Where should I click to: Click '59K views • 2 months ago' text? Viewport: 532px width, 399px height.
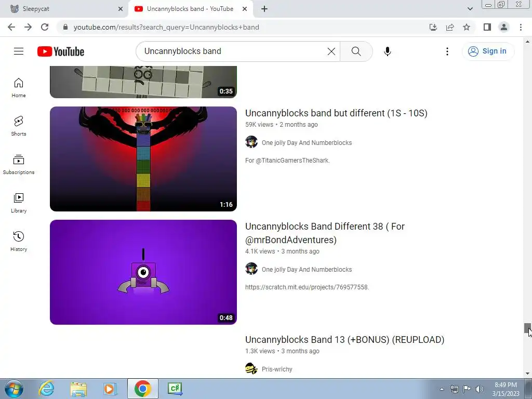(282, 125)
